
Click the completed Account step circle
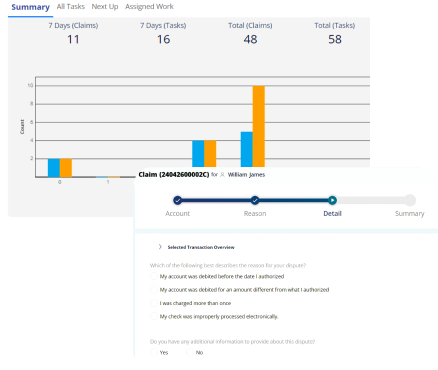pos(178,200)
